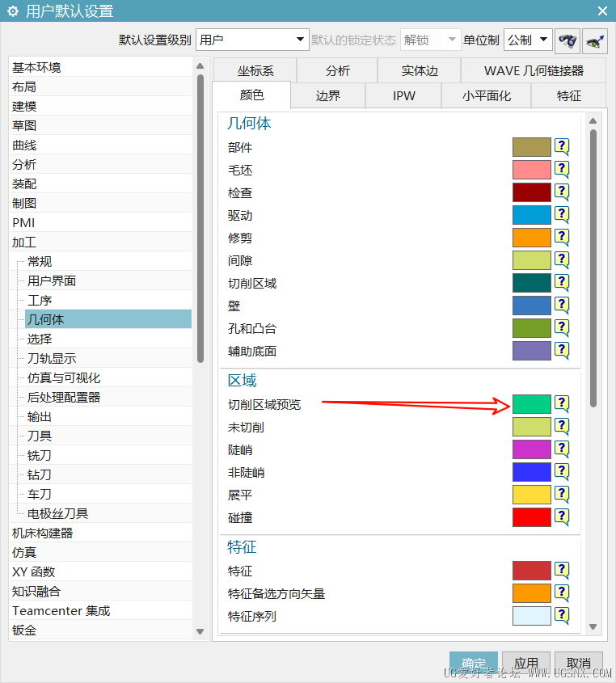This screenshot has width=616, height=683.
Task: Open the 默认设置级别 dropdown
Action: [x=252, y=40]
